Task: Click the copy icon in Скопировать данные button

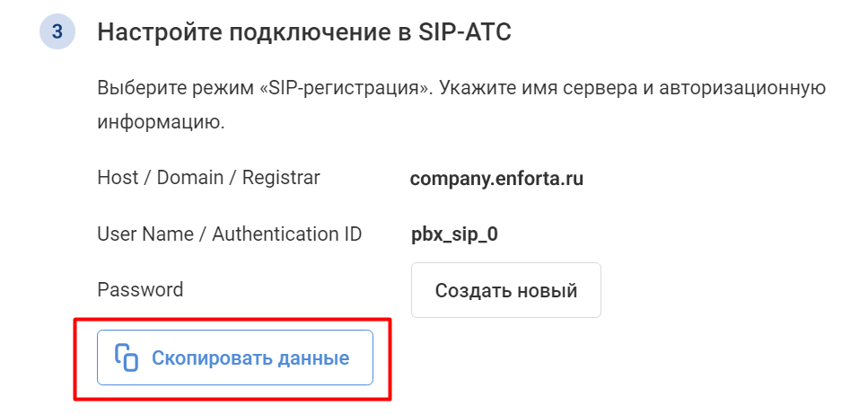Action: (x=127, y=358)
